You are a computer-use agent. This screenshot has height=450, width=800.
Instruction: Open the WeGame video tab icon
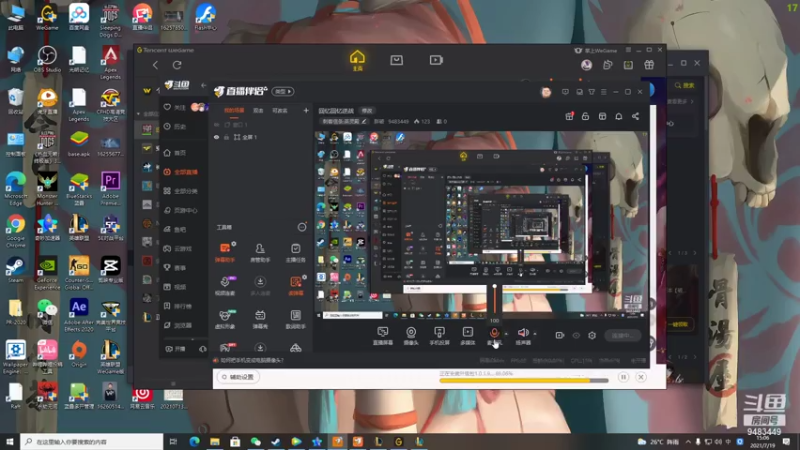pos(436,60)
